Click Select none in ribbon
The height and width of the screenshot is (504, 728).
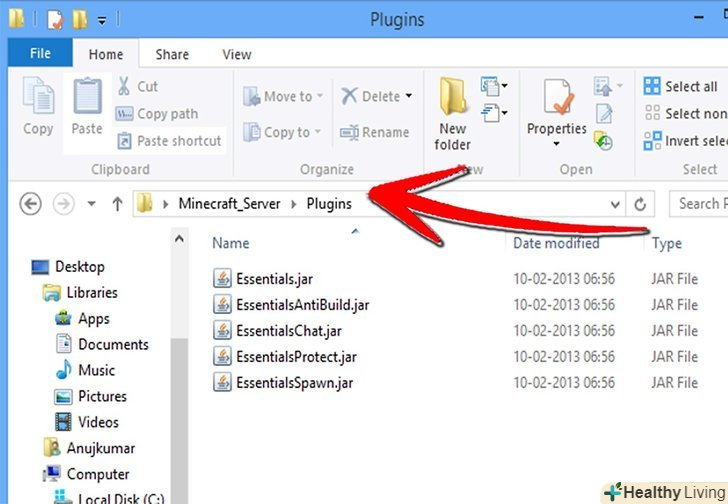tap(685, 114)
